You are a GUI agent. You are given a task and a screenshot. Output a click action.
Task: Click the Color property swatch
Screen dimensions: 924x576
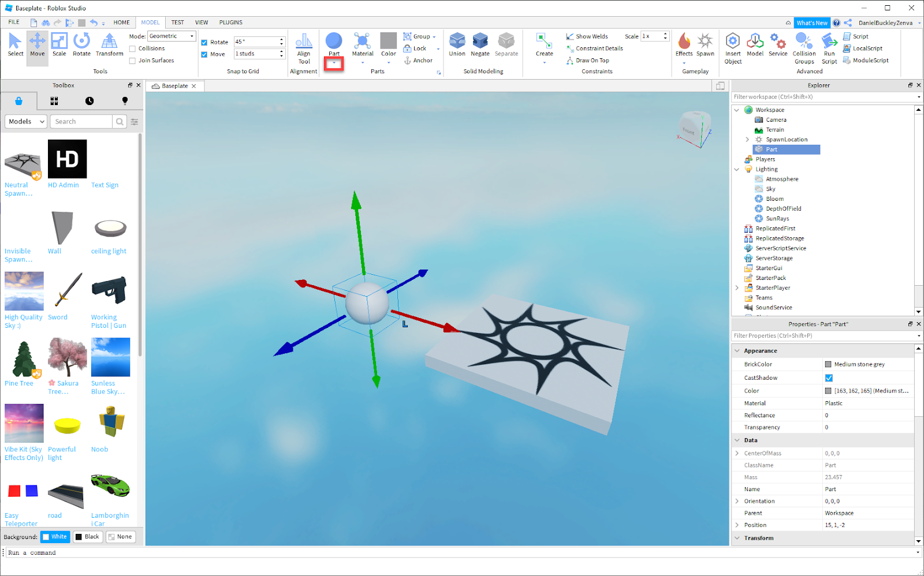coord(828,391)
